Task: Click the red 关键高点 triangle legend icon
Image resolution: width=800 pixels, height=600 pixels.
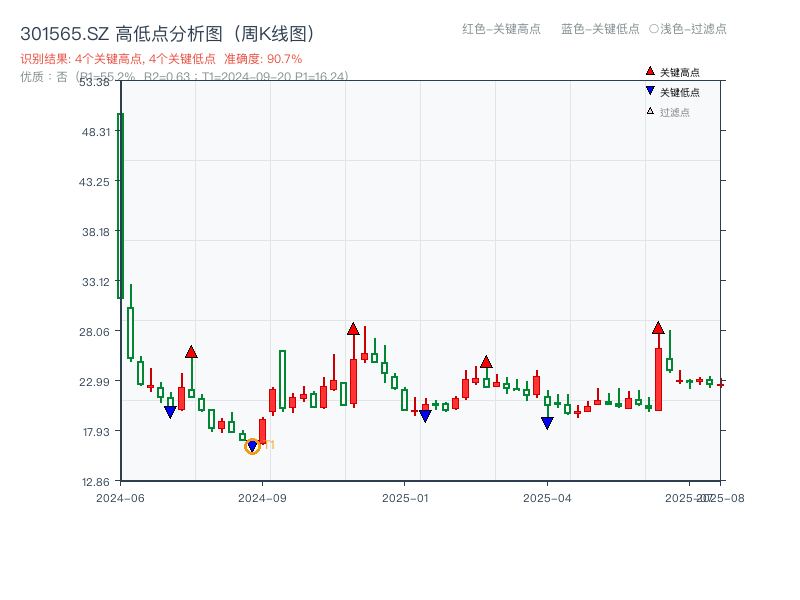Action: point(648,71)
